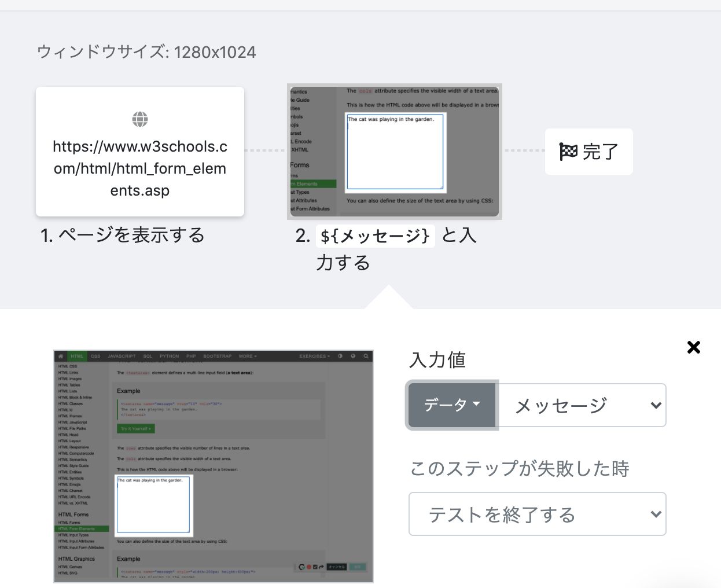The height and width of the screenshot is (588, 721).
Task: Click the contrast half-circle icon in the large screenshot
Action: tap(340, 357)
